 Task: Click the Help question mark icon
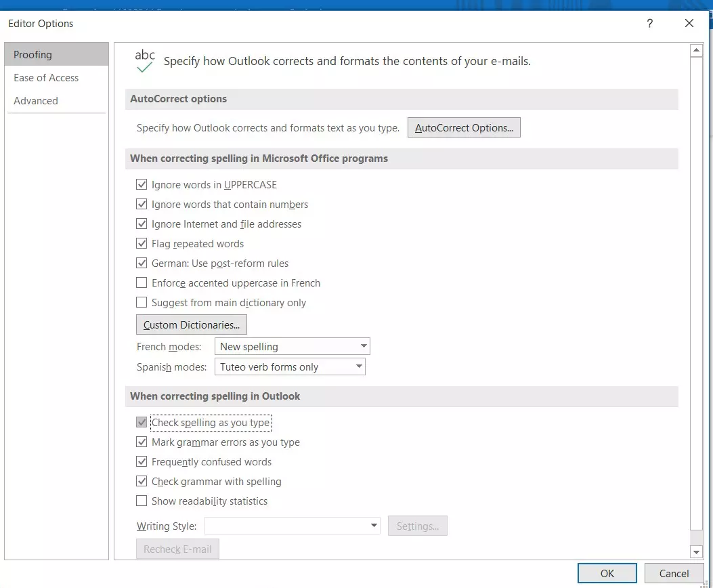click(649, 23)
